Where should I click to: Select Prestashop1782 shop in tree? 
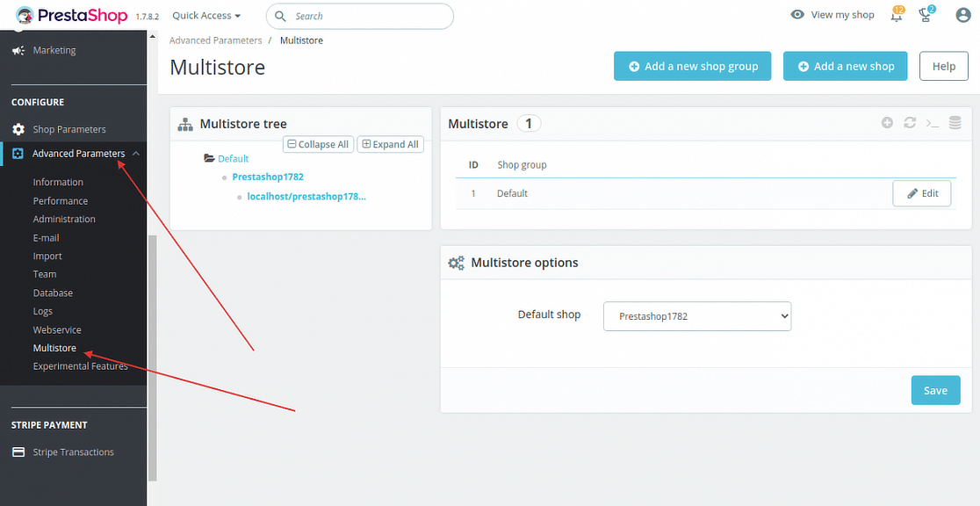pos(268,177)
